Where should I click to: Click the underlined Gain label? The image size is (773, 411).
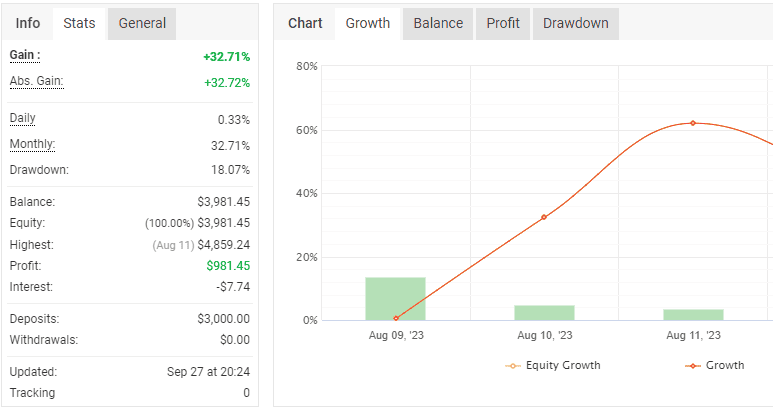25,54
